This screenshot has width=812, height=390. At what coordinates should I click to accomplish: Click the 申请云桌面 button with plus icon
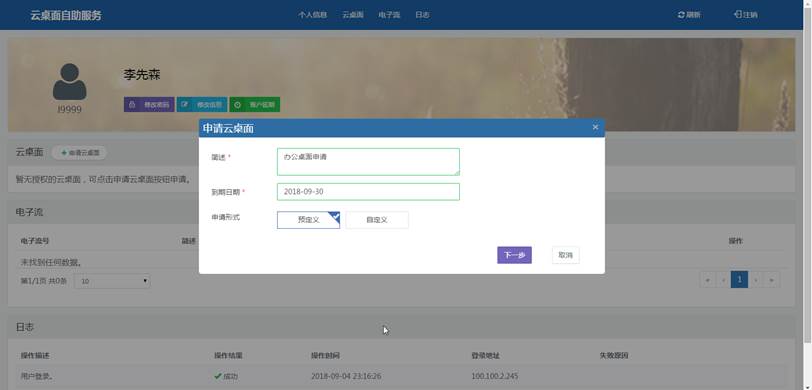[x=80, y=153]
